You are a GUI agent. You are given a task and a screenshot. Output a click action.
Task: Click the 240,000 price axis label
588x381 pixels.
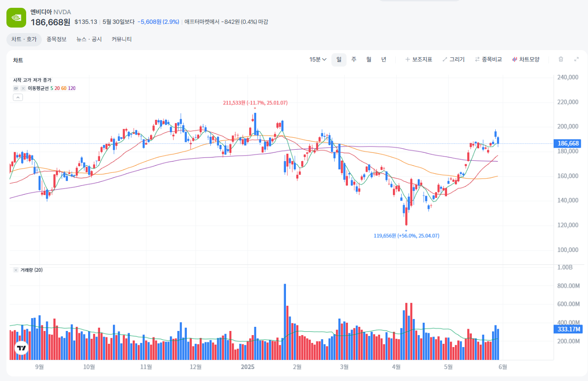(568, 78)
